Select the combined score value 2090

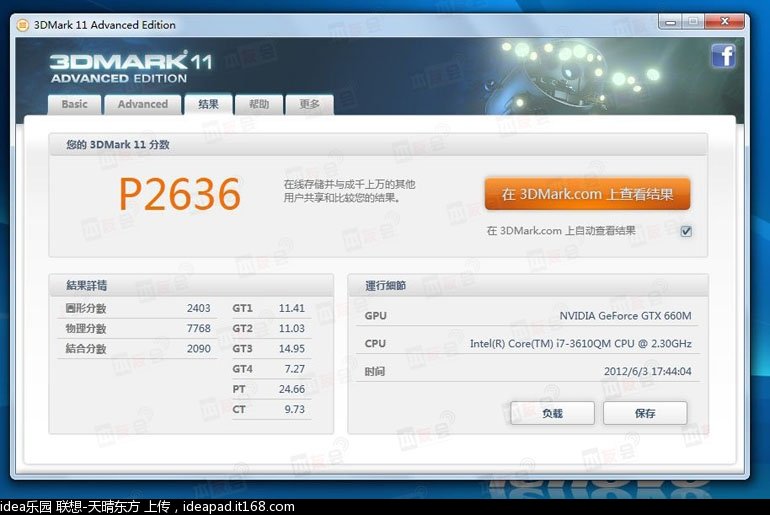[x=198, y=349]
